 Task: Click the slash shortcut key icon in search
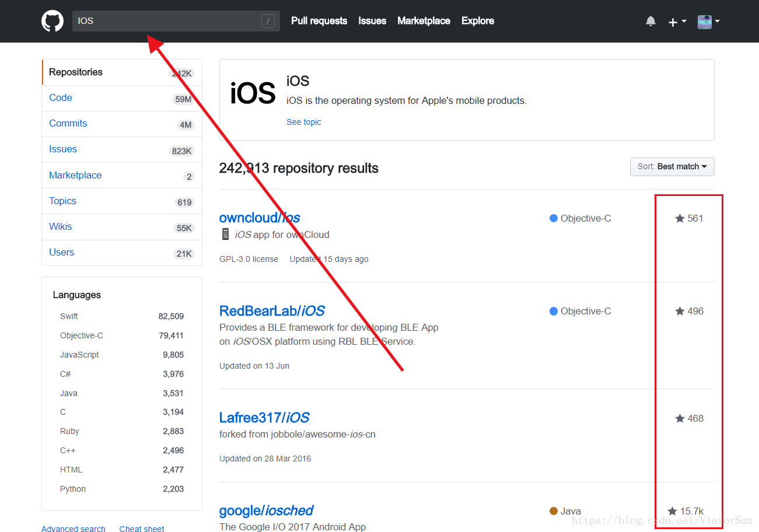tap(268, 21)
